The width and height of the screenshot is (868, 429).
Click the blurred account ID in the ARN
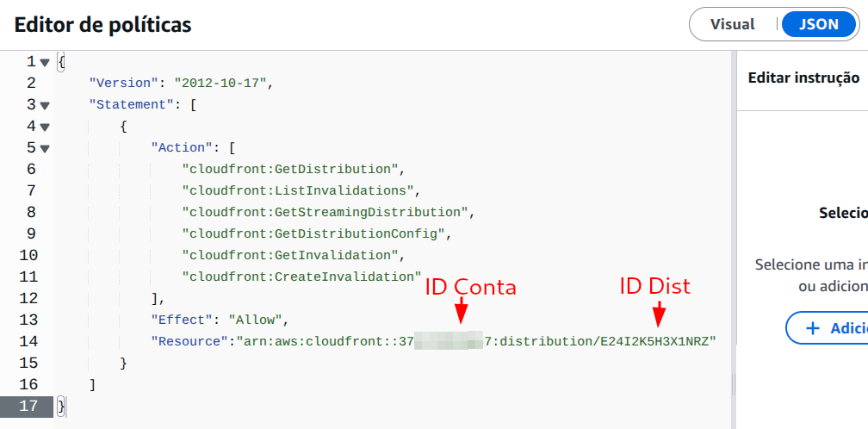coord(448,341)
